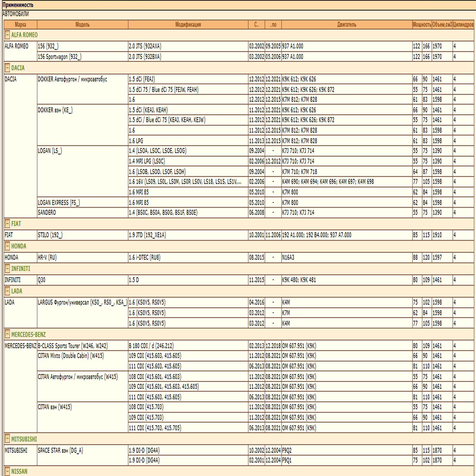
Task: Collapse the MERCEDES-BENZ group
Action: [x=7, y=335]
